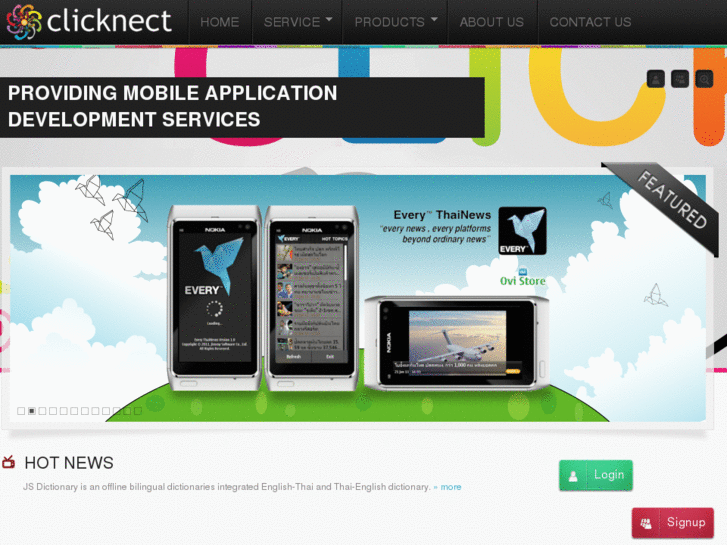Click the Ovi Store logo in the banner
The image size is (727, 545).
[x=523, y=278]
